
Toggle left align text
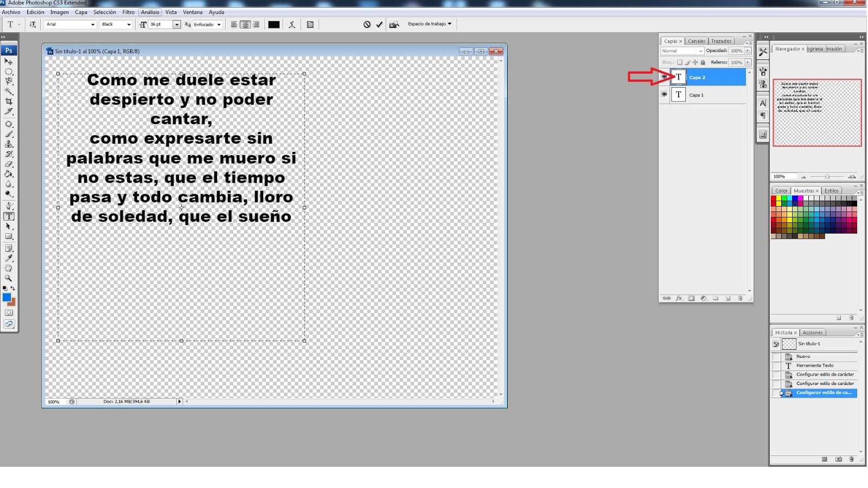[x=234, y=24]
